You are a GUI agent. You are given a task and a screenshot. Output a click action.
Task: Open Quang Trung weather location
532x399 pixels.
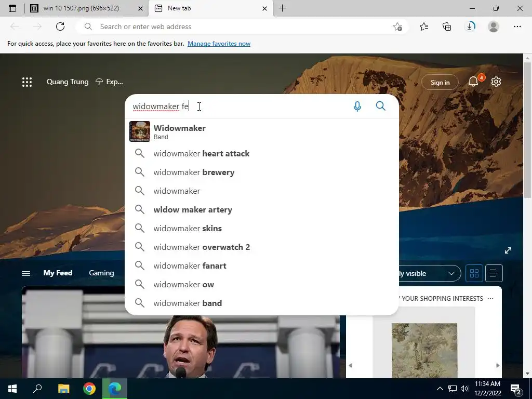[x=67, y=82]
